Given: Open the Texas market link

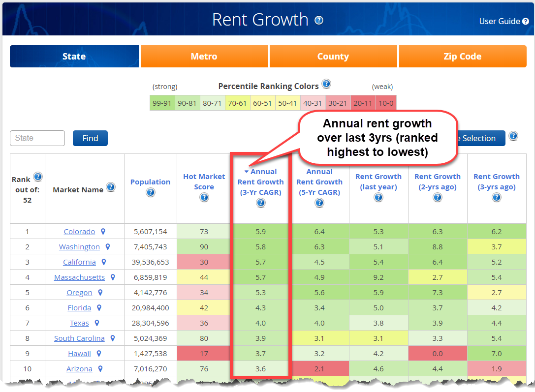Looking at the screenshot, I should (79, 323).
